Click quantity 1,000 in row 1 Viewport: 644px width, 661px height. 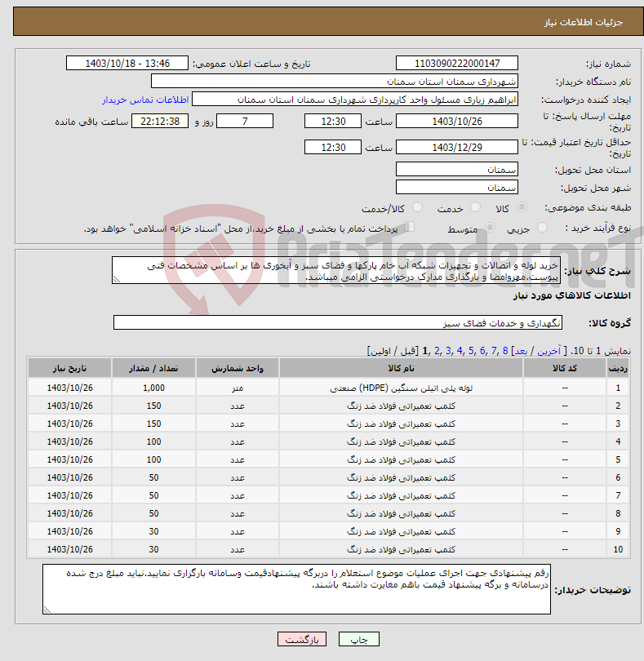tap(153, 388)
